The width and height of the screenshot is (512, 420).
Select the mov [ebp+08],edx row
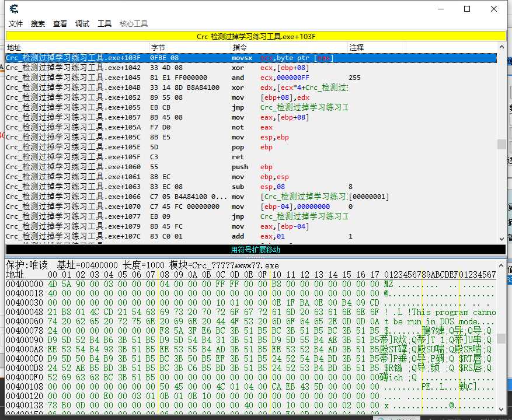point(251,97)
